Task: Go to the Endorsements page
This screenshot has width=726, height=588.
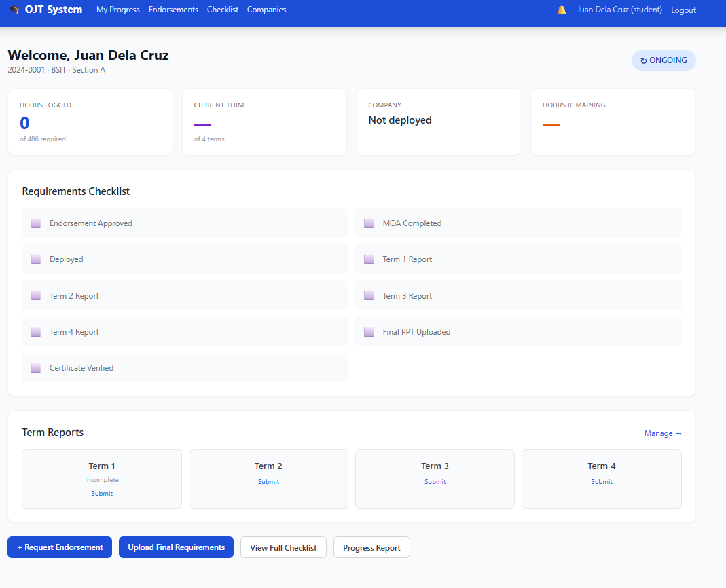Action: pyautogui.click(x=173, y=10)
